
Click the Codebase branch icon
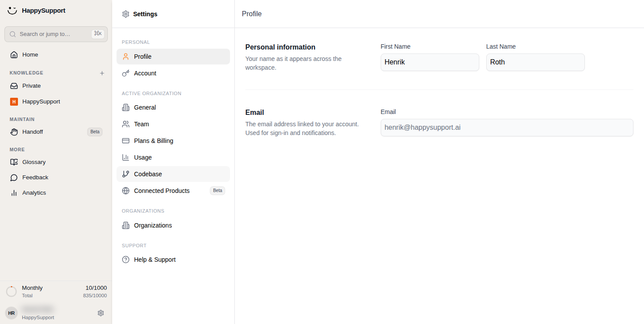(x=126, y=174)
